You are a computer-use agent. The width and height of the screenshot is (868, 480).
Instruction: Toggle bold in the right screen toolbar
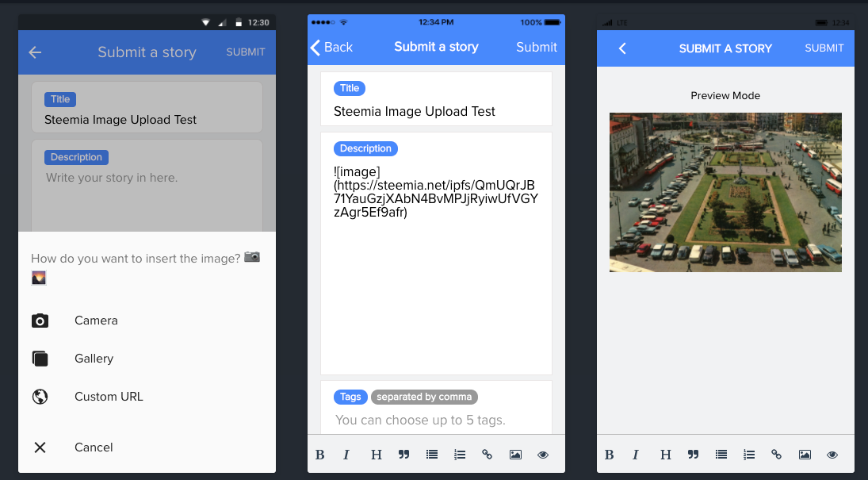pos(609,455)
